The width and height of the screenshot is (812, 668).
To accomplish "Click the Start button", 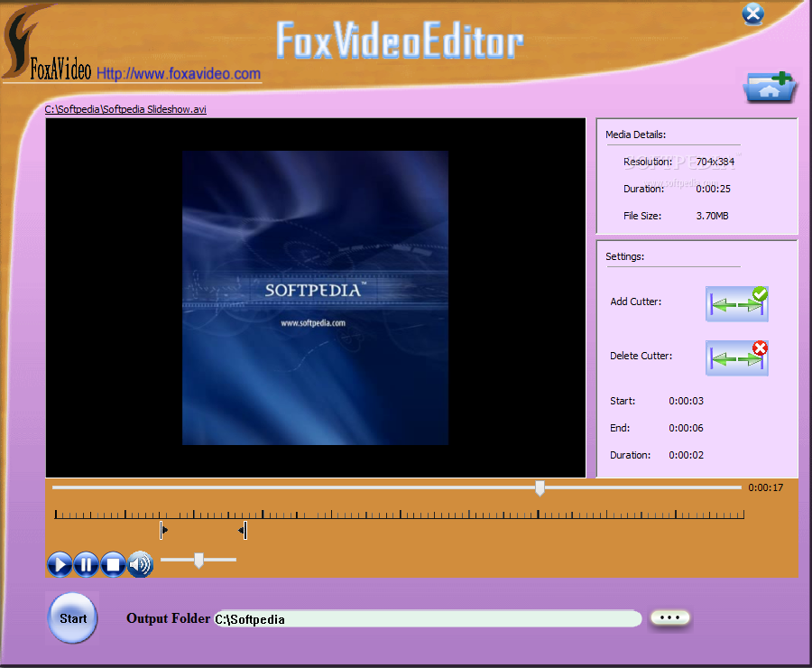I will coord(72,618).
